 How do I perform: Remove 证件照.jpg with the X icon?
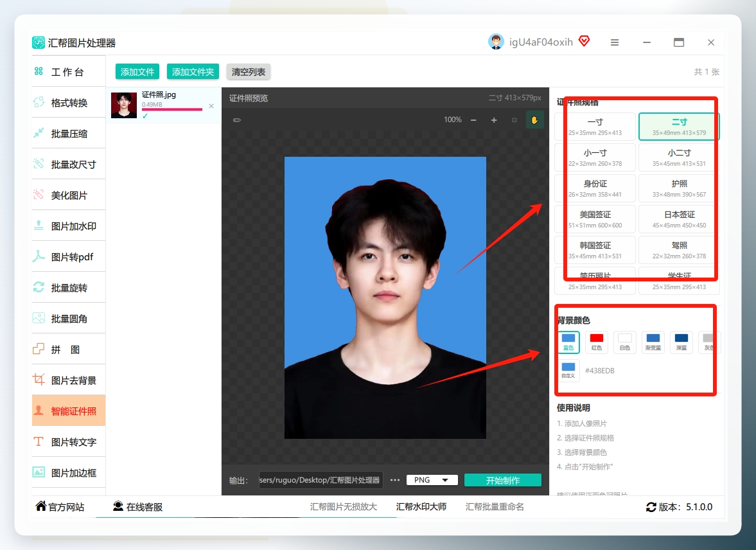[x=211, y=106]
